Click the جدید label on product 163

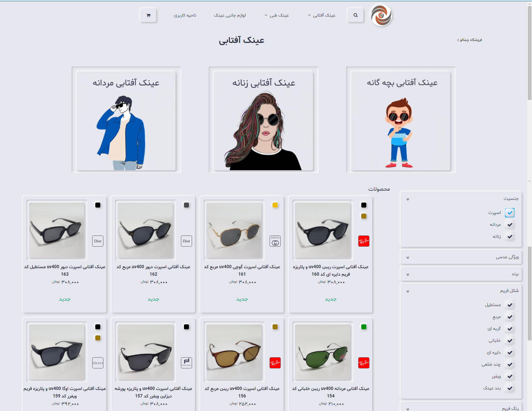pos(65,299)
